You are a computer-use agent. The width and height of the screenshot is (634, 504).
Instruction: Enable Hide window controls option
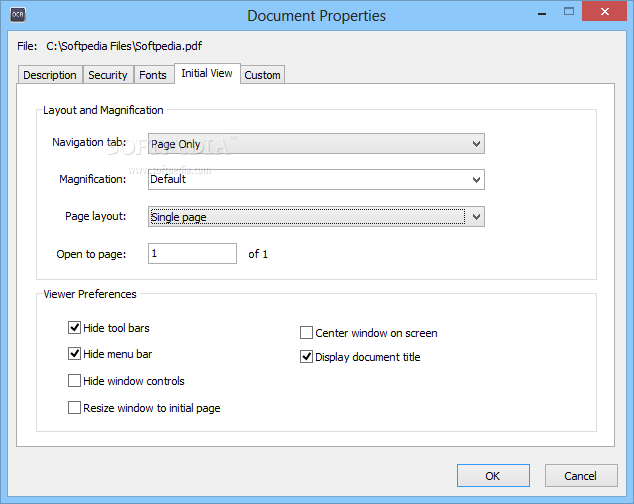point(74,381)
